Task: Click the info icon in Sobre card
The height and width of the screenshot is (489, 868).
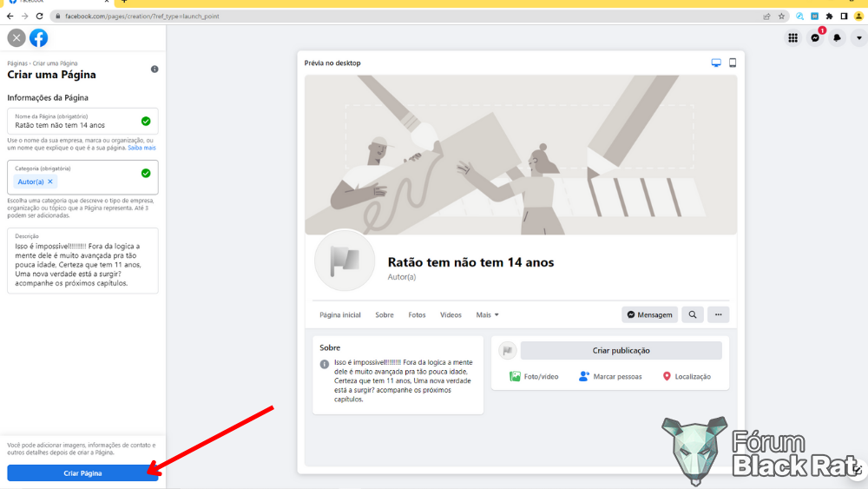Action: tap(325, 364)
